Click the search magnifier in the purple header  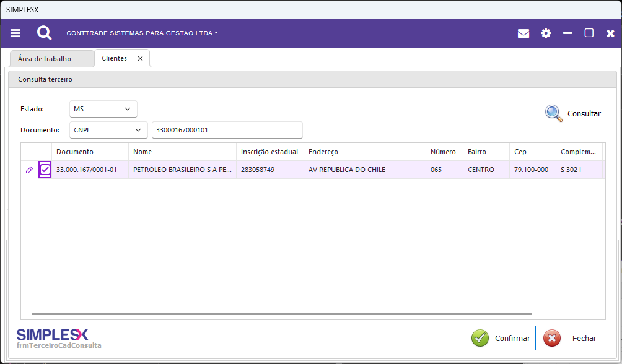pyautogui.click(x=44, y=33)
